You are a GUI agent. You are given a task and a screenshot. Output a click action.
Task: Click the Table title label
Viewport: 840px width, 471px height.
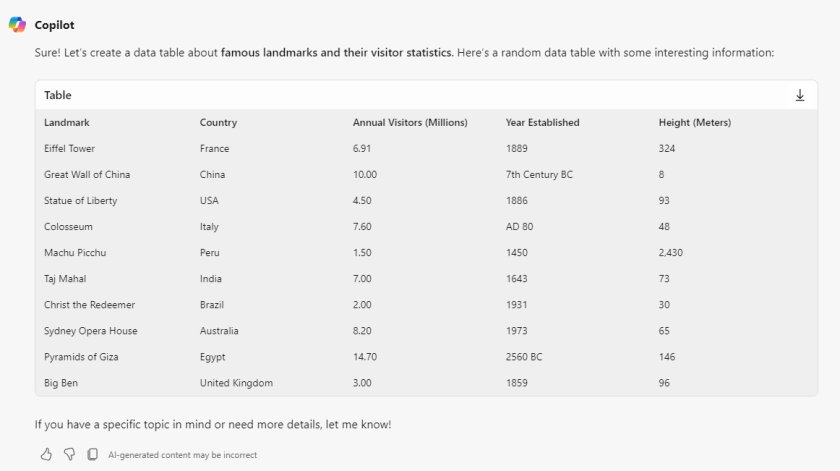click(x=58, y=95)
